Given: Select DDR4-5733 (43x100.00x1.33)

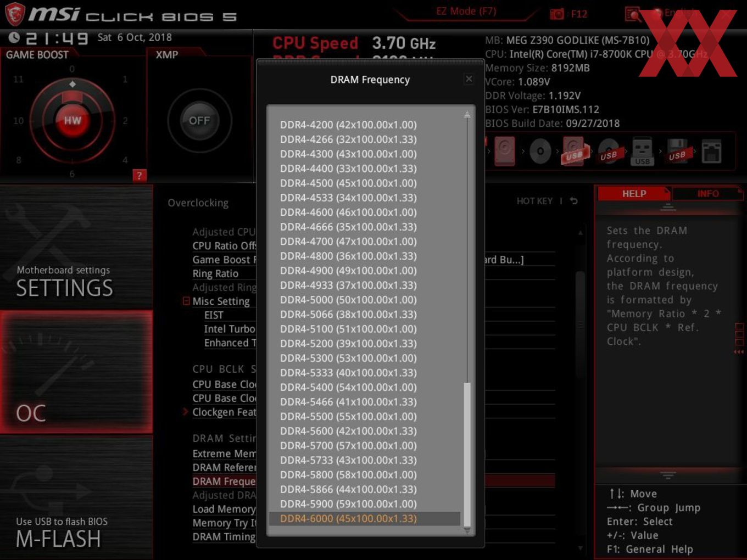Looking at the screenshot, I should pyautogui.click(x=364, y=460).
